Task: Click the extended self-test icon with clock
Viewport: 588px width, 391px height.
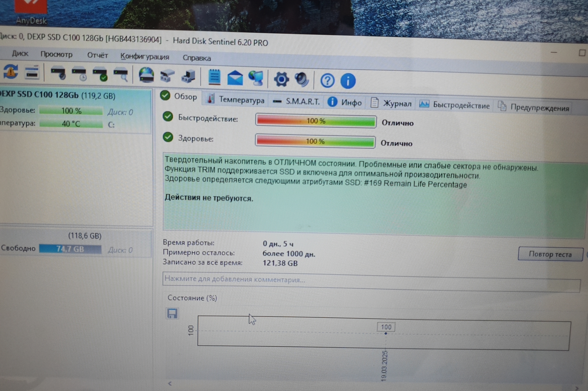Action: 79,74
